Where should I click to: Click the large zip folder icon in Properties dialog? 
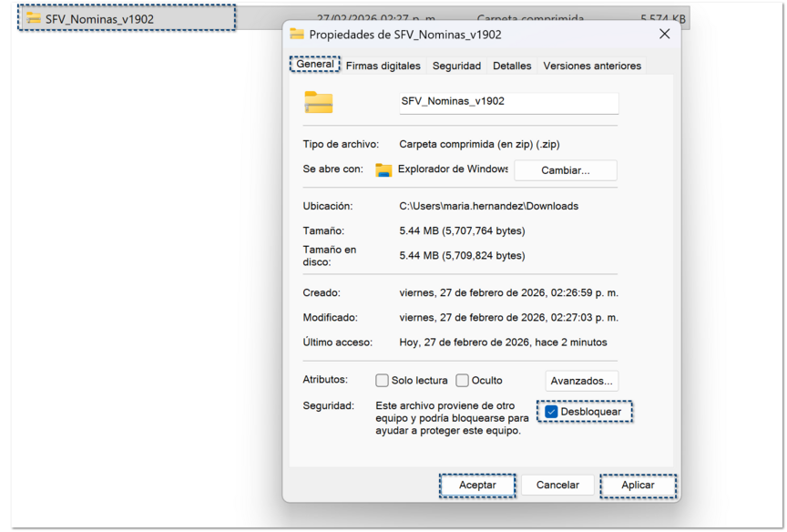click(x=319, y=102)
